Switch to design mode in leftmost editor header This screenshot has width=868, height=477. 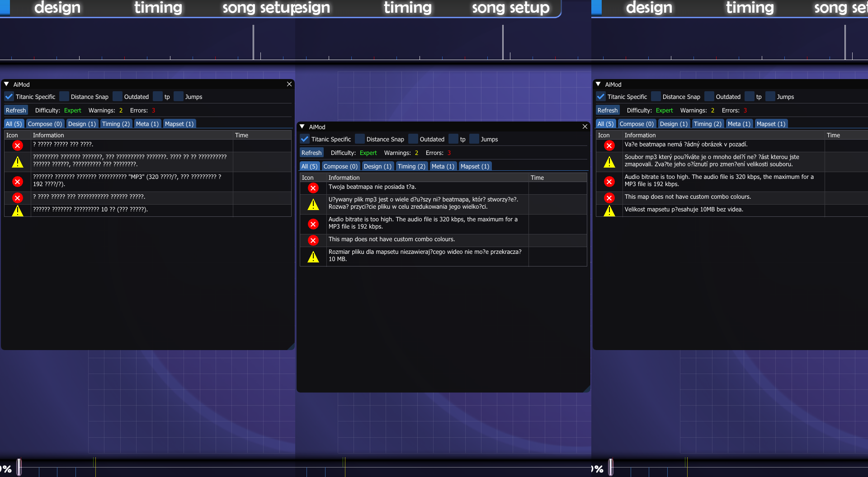[57, 8]
